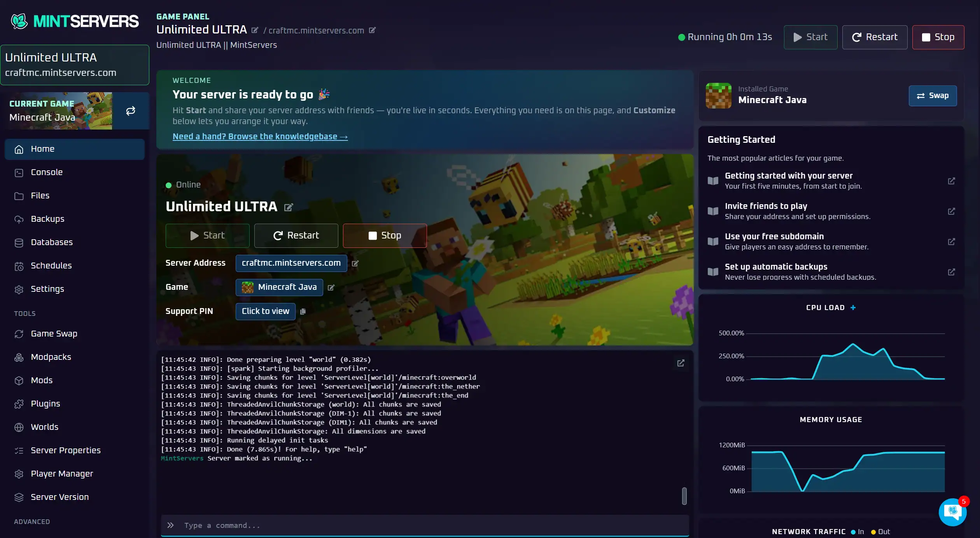Edit server name pencil icon in header
Viewport: 980px width, 538px height.
coord(255,30)
